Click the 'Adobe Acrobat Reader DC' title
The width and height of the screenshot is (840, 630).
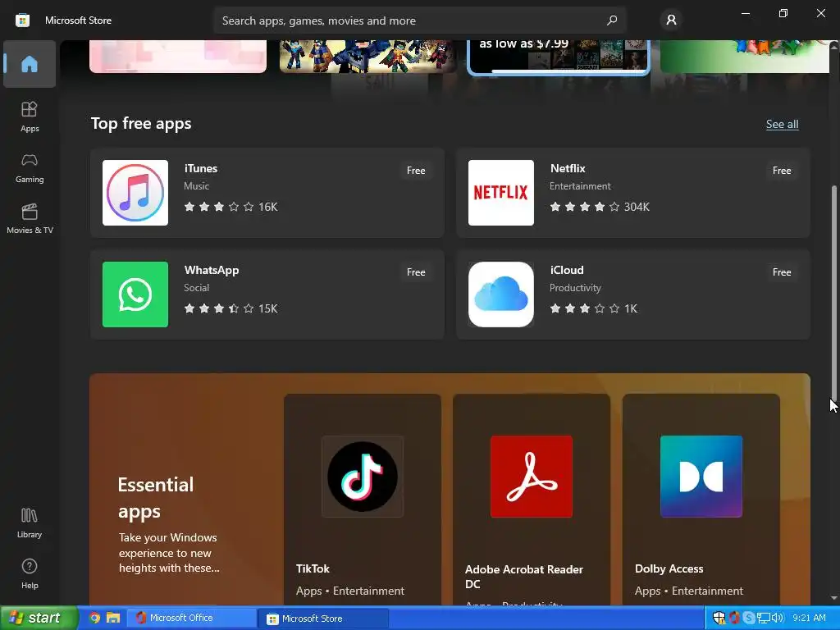point(524,577)
